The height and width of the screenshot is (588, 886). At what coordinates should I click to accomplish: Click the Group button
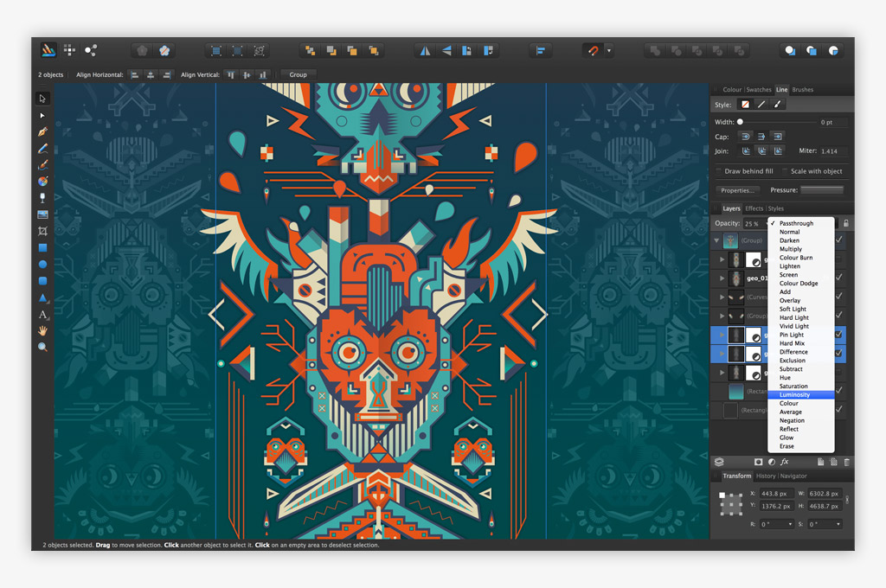(299, 74)
